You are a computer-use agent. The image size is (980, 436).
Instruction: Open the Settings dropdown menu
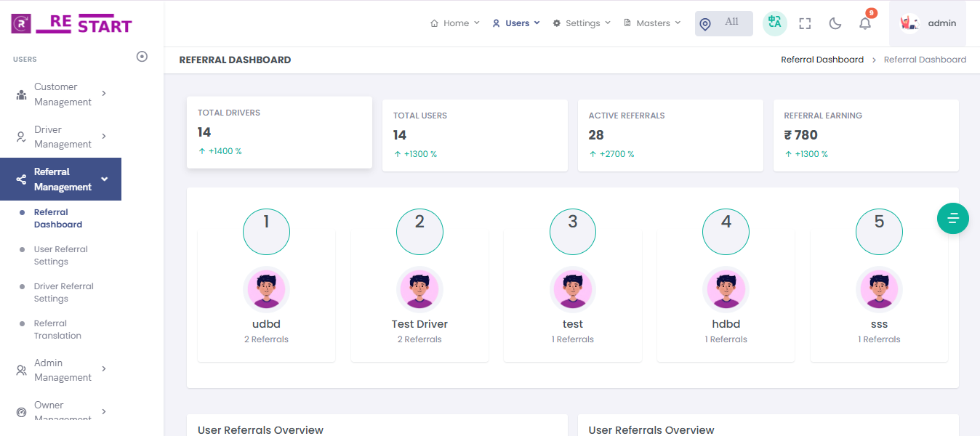582,23
